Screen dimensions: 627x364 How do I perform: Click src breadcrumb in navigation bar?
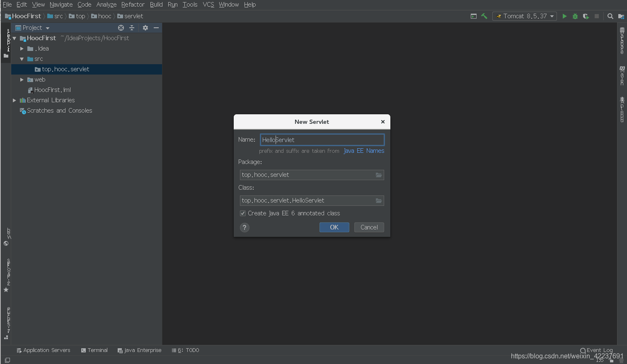click(55, 16)
